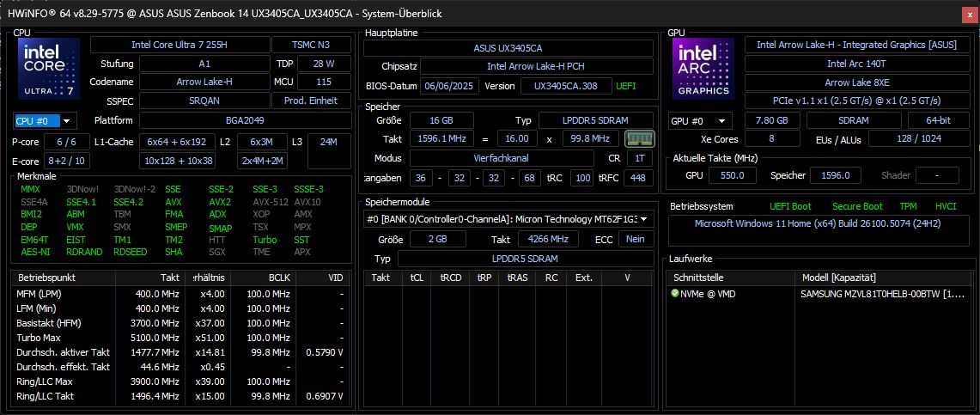Close the System-Überblick window
This screenshot has width=980, height=415.
[968, 15]
